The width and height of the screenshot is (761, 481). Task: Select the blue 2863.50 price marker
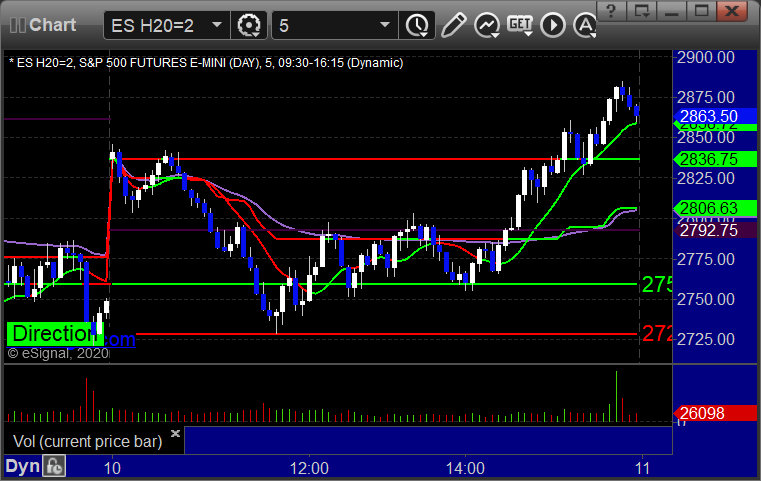tap(715, 116)
